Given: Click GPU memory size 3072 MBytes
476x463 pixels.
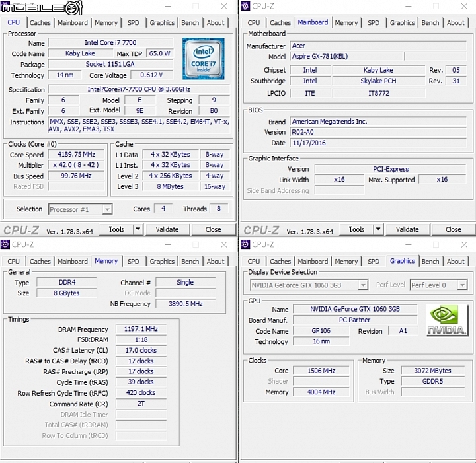Looking at the screenshot, I should (x=433, y=371).
